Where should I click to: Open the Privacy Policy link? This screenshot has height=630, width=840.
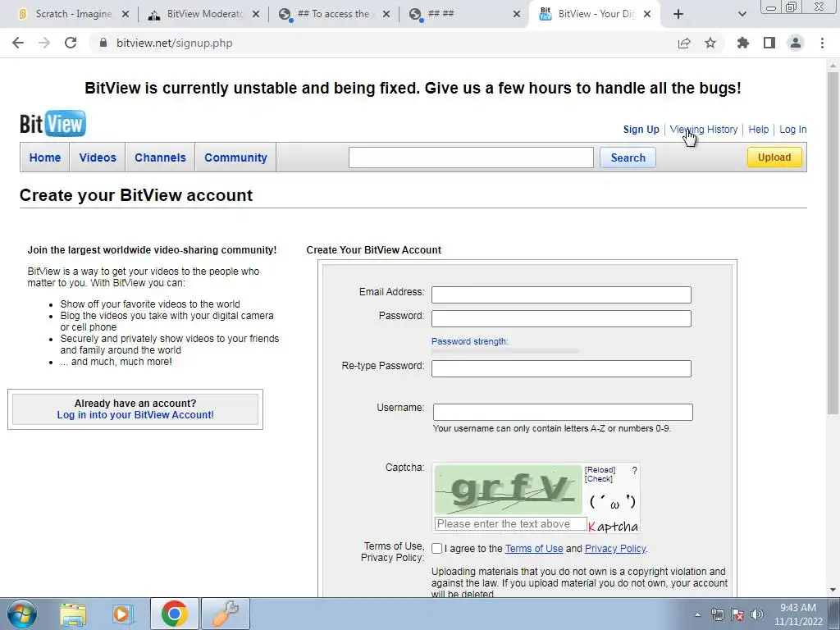click(615, 549)
